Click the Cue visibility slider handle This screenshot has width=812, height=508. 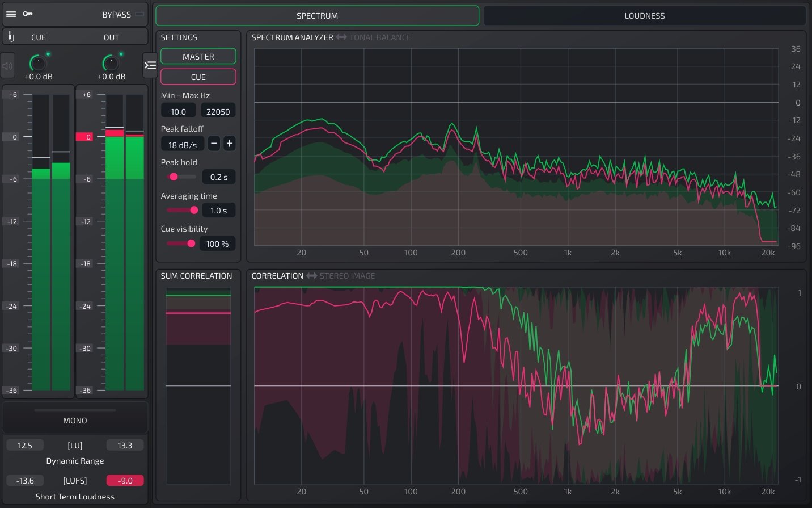pos(191,243)
